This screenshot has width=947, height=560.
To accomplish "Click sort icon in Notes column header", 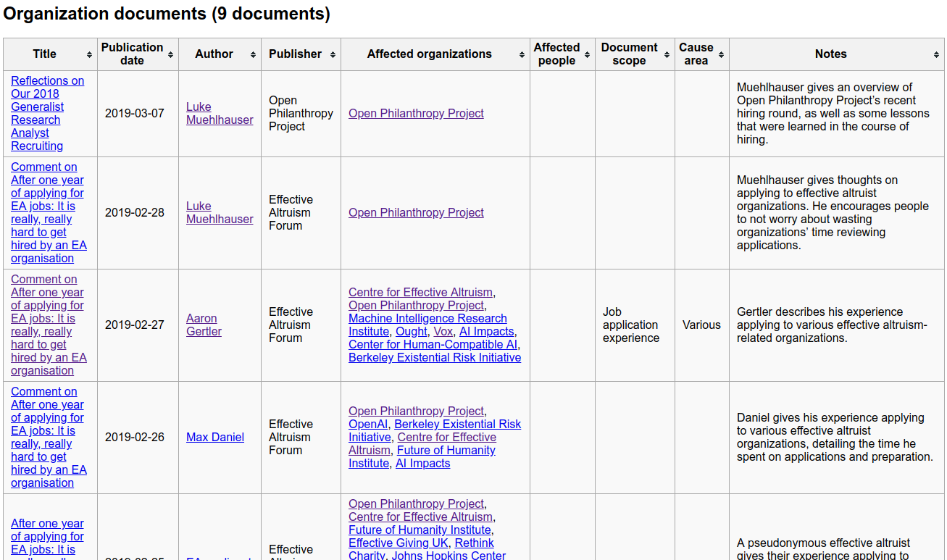I will point(936,54).
